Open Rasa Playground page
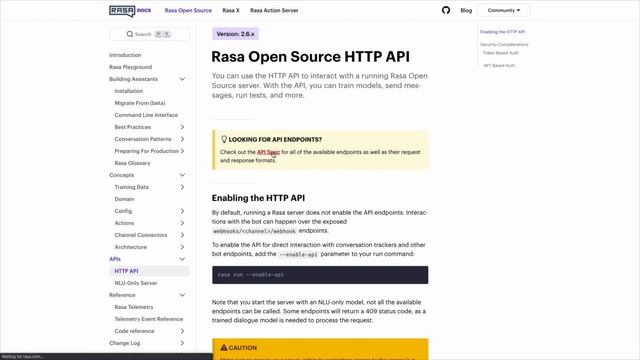The image size is (640, 360). [x=130, y=67]
